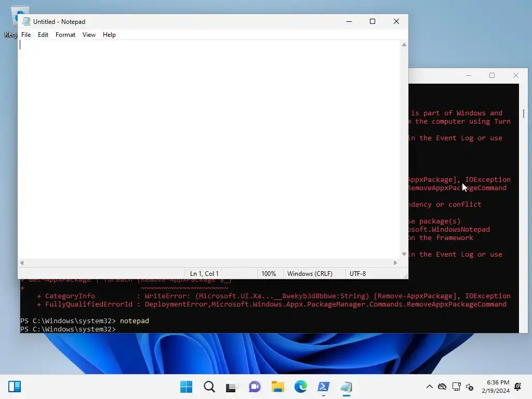532x399 pixels.
Task: Click Notepad horizontal scrollbar right arrow
Action: click(x=395, y=262)
